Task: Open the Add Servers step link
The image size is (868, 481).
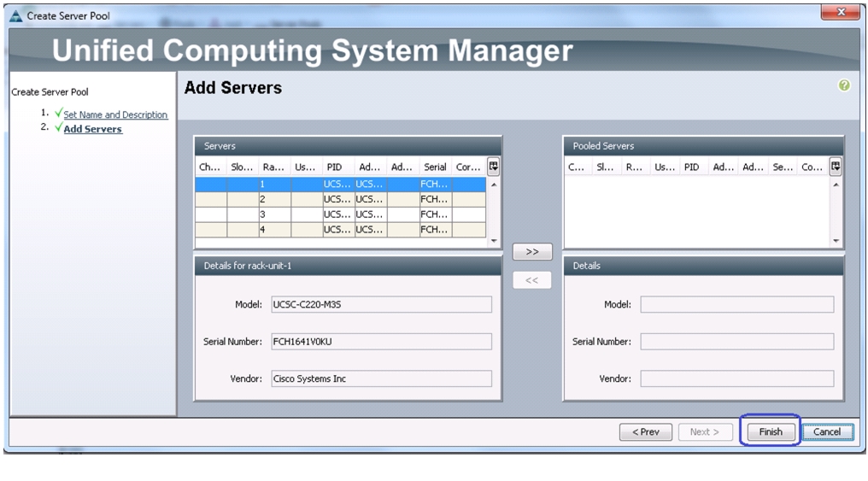Action: click(x=92, y=129)
